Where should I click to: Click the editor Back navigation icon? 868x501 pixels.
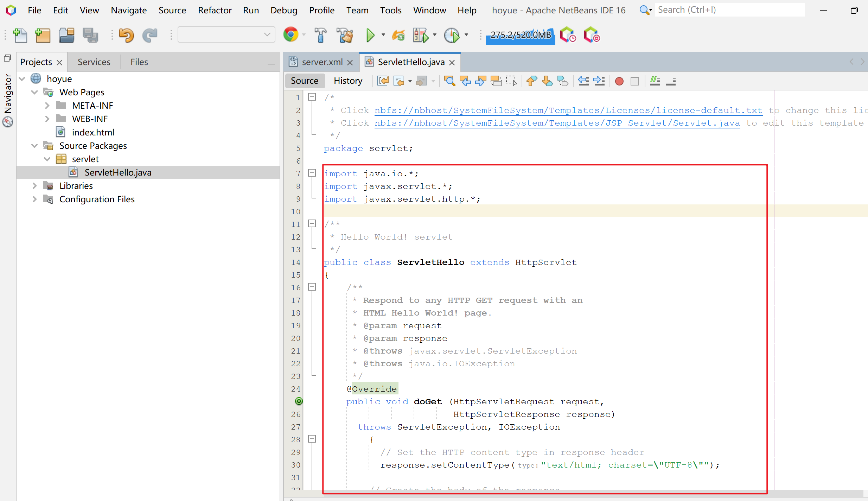pos(399,81)
